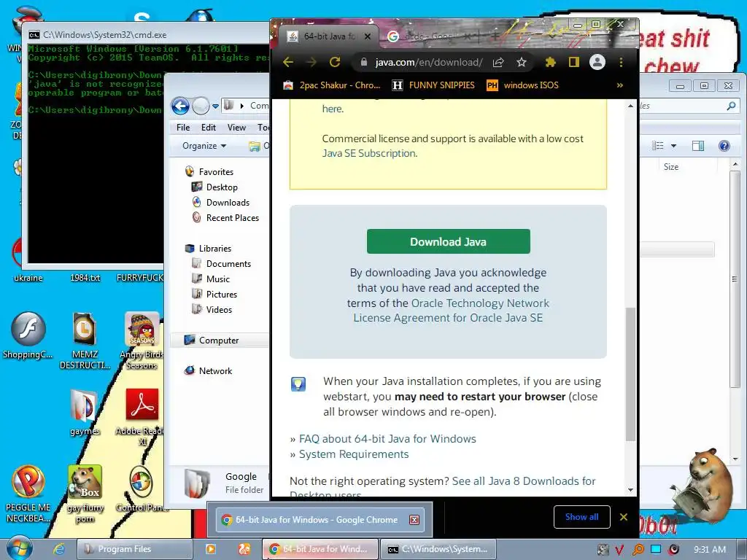This screenshot has width=747, height=560.
Task: Click the Chrome back arrow
Action: point(287,63)
